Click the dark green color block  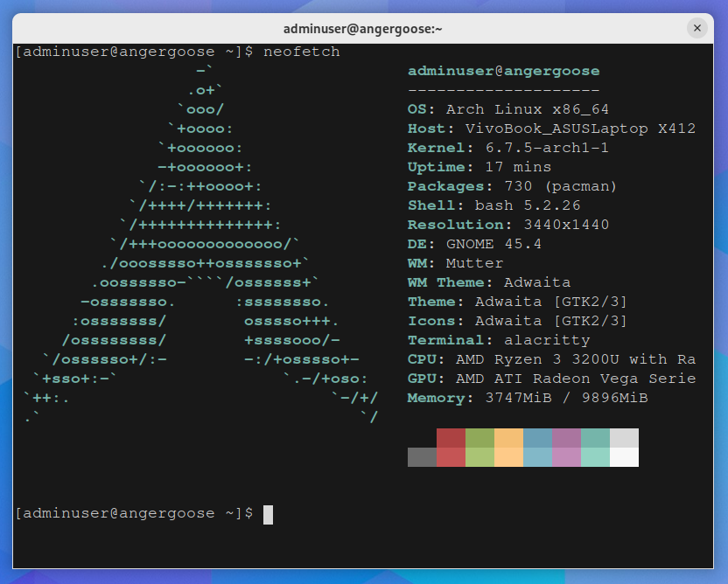[479, 438]
